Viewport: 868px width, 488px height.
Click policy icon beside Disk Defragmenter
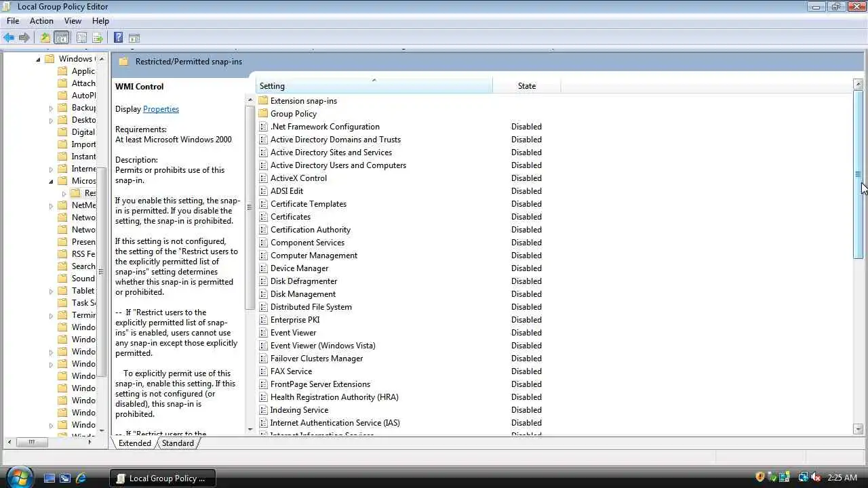point(264,281)
